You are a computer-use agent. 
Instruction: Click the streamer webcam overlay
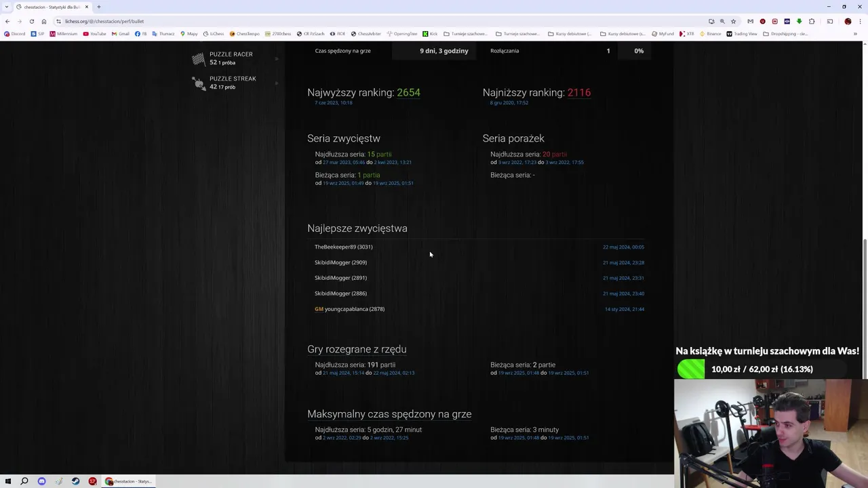[771, 433]
